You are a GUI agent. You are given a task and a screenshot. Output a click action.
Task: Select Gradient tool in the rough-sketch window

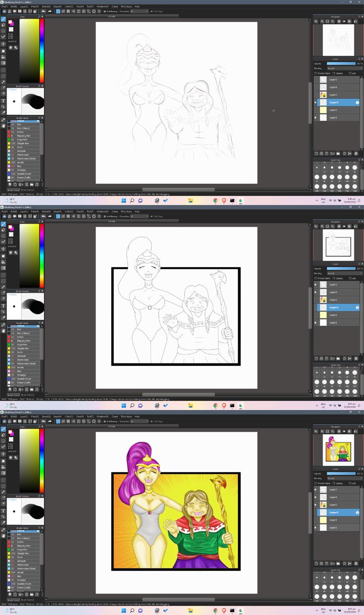coord(4,63)
